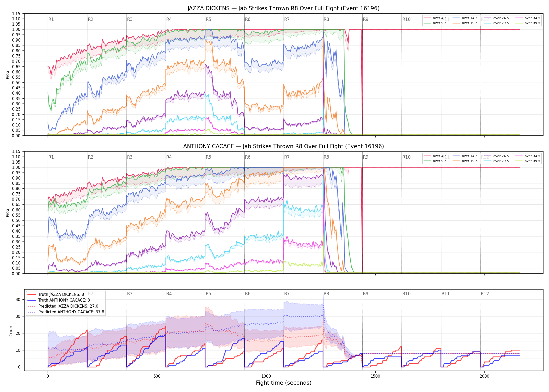The width and height of the screenshot is (549, 392).
Task: Click the R9 marker in the Count chart
Action: (365, 294)
